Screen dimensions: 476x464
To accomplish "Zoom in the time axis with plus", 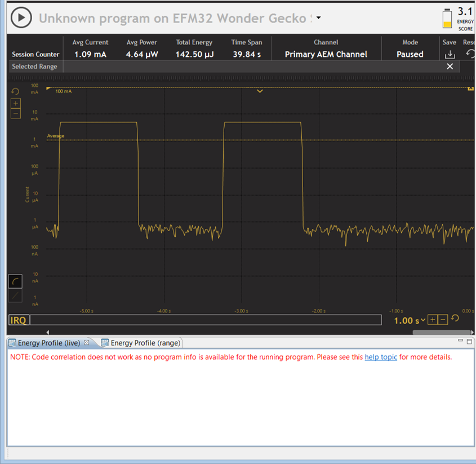I will 433,320.
